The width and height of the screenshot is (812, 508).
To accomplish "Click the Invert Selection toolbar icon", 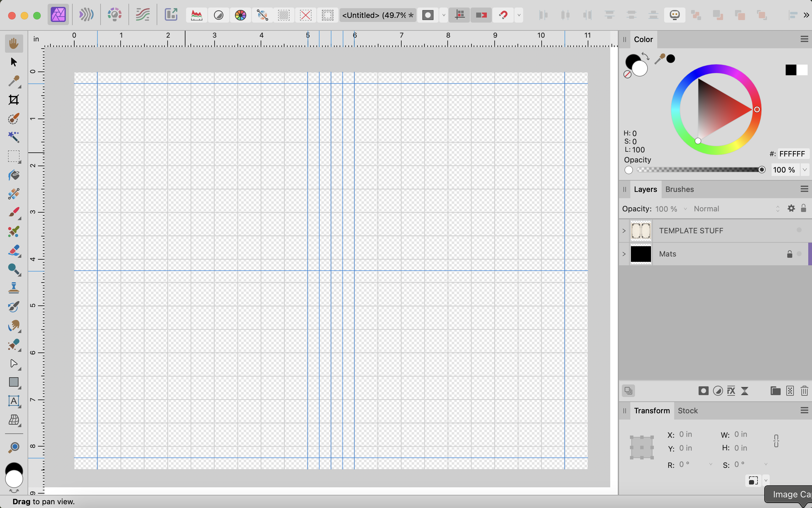I will click(327, 15).
